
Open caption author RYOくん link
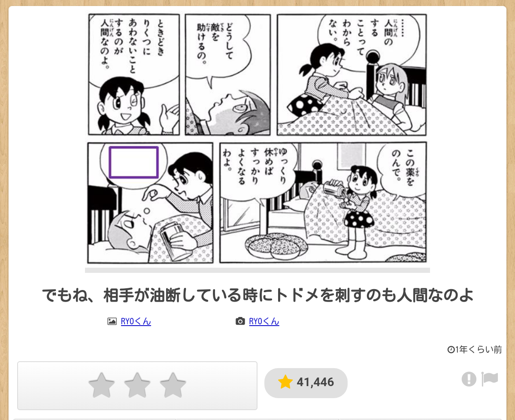pos(264,321)
